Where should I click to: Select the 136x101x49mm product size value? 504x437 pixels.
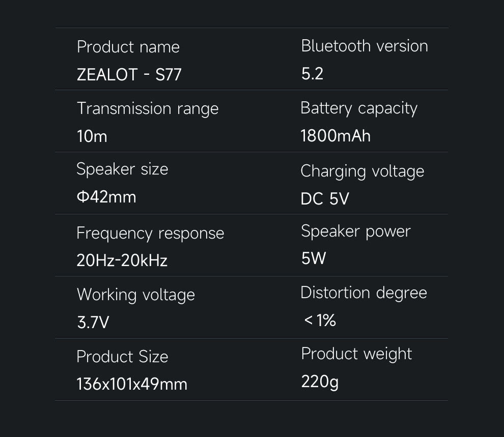click(132, 384)
